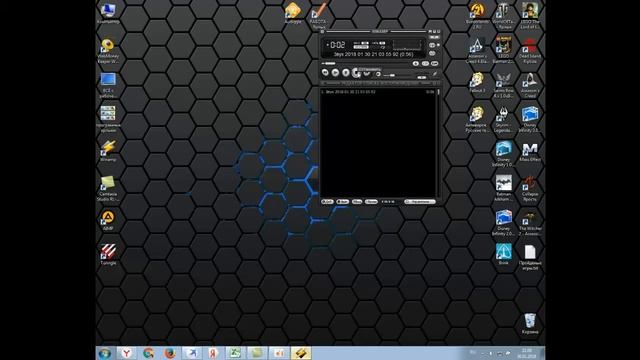The width and height of the screenshot is (640, 360).
Task: Open the Camtasia Studio desktop shortcut
Action: pyautogui.click(x=108, y=188)
